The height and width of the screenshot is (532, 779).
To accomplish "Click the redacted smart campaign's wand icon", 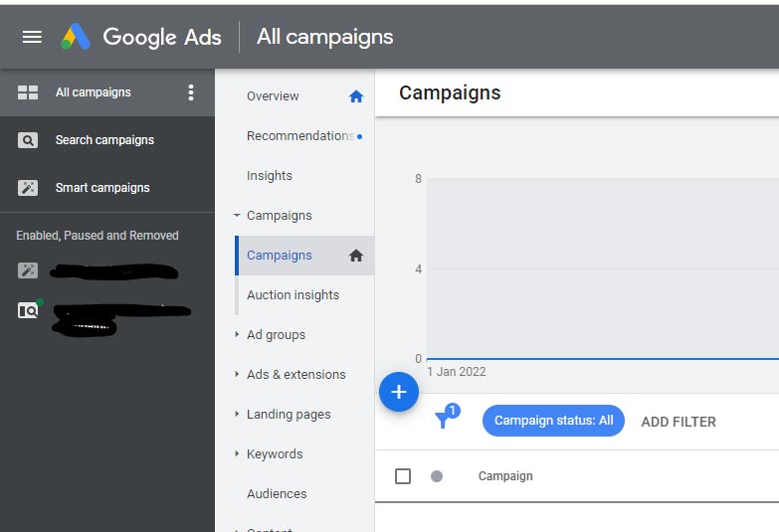I will pos(28,270).
